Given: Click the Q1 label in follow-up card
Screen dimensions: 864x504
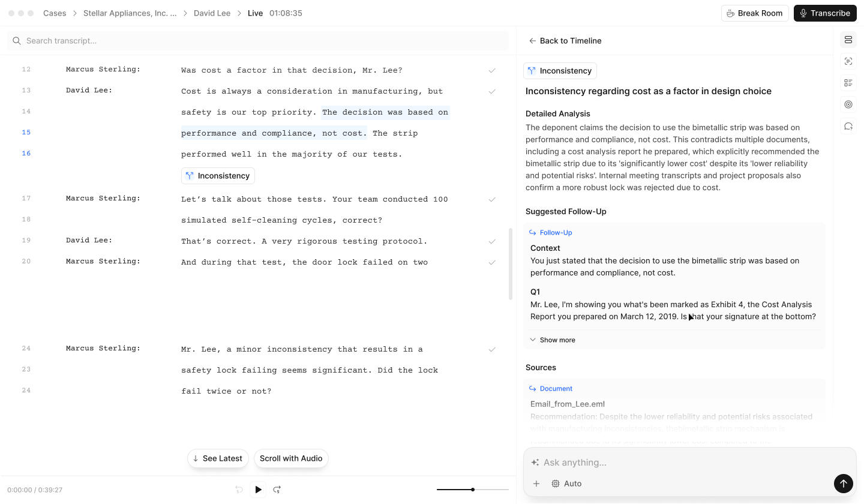Looking at the screenshot, I should pyautogui.click(x=535, y=292).
